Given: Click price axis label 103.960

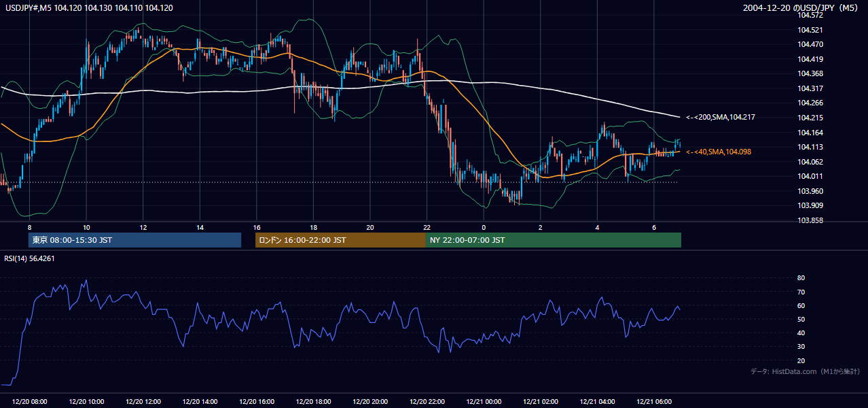Looking at the screenshot, I should (811, 191).
